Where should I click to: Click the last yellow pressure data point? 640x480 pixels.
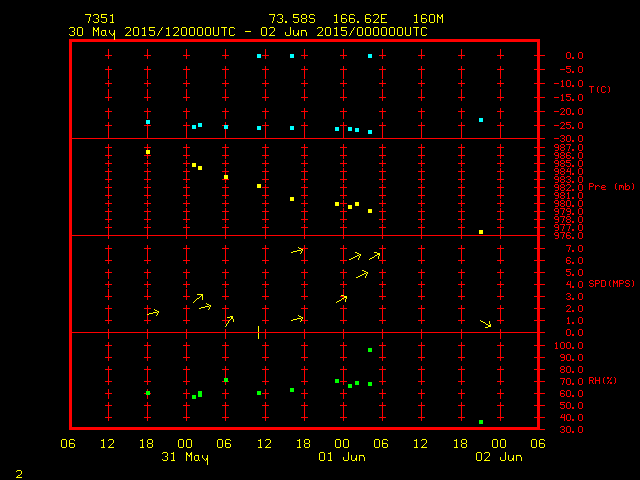(x=481, y=232)
